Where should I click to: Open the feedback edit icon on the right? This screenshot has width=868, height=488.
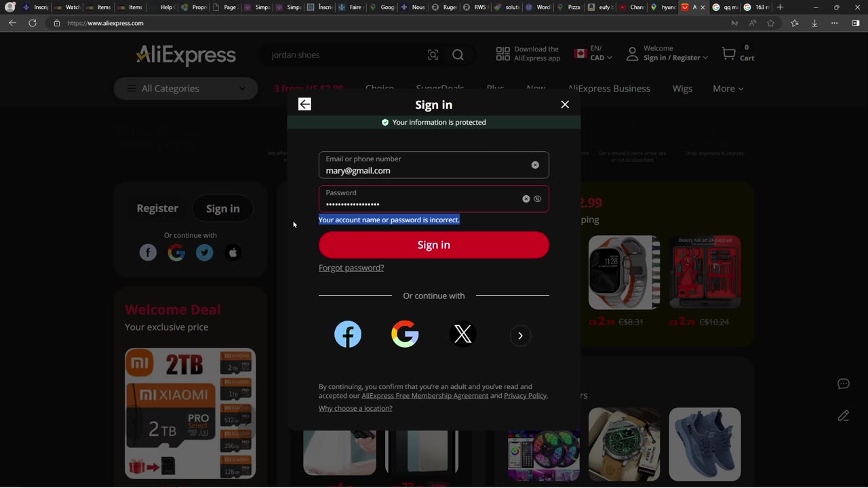click(844, 415)
